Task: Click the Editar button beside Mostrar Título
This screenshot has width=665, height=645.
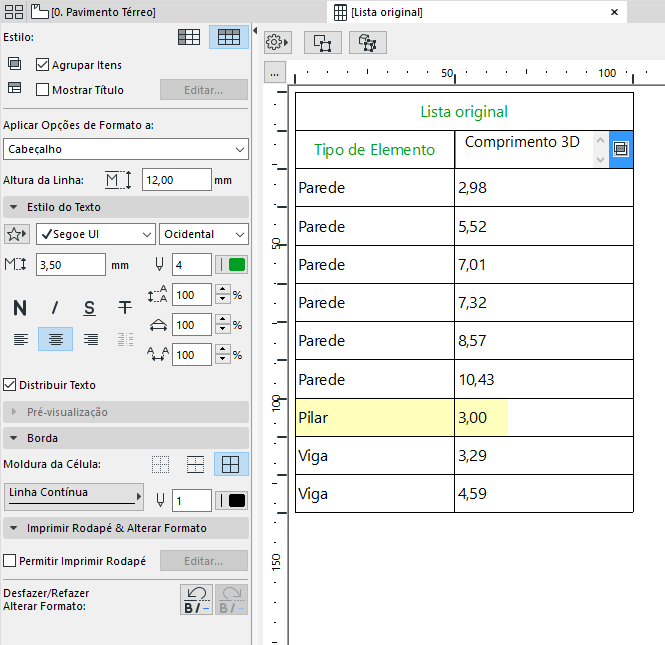Action: pyautogui.click(x=204, y=89)
